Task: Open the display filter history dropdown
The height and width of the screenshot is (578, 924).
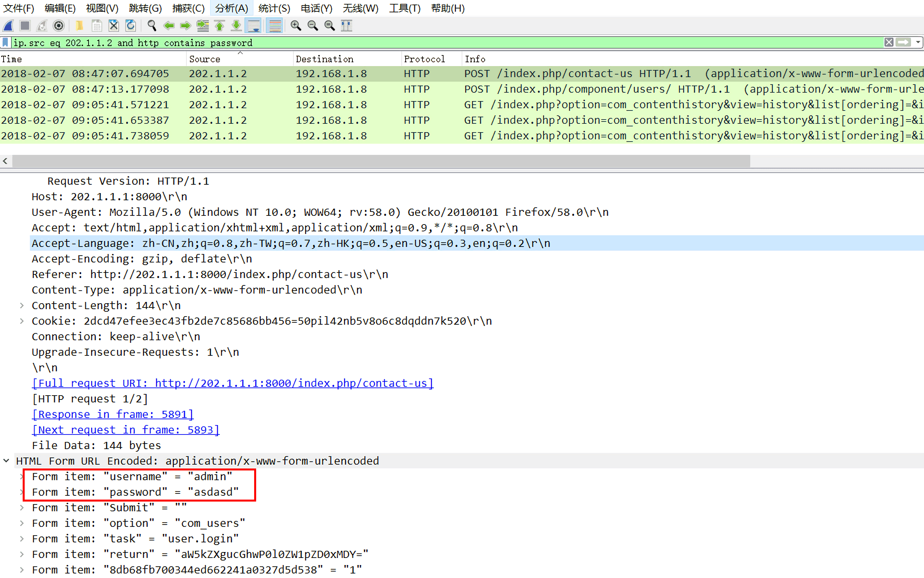Action: tap(918, 42)
